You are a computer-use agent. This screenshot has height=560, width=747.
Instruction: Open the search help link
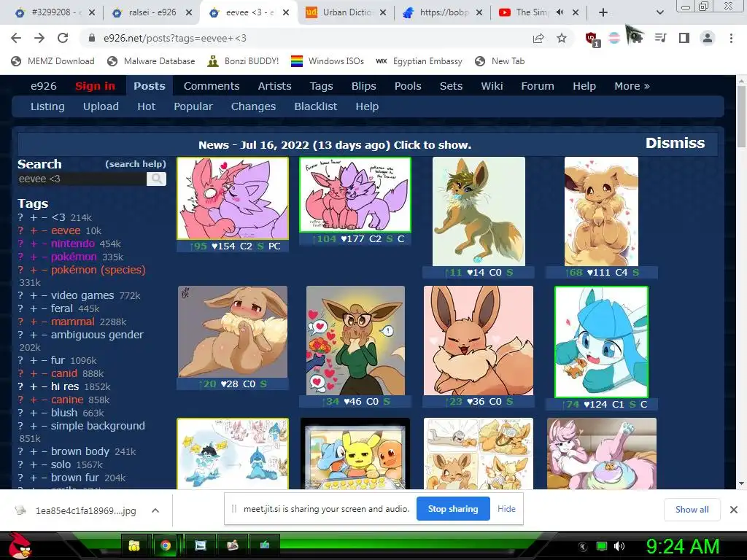tap(136, 164)
